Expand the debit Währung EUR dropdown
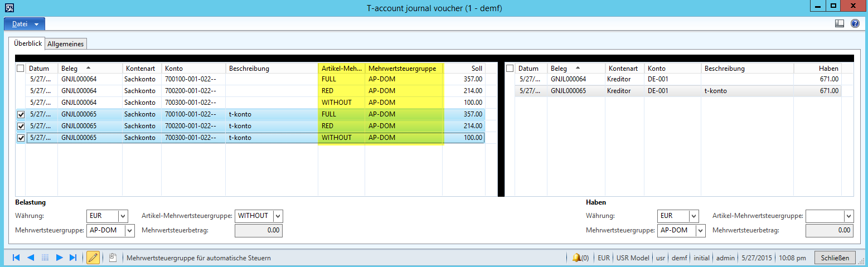Image resolution: width=868 pixels, height=267 pixels. (123, 216)
